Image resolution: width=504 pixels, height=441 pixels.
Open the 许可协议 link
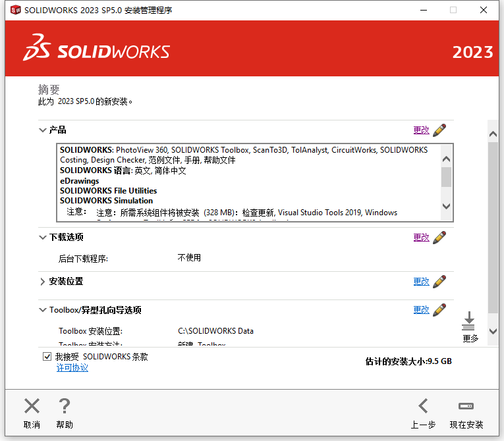point(72,368)
